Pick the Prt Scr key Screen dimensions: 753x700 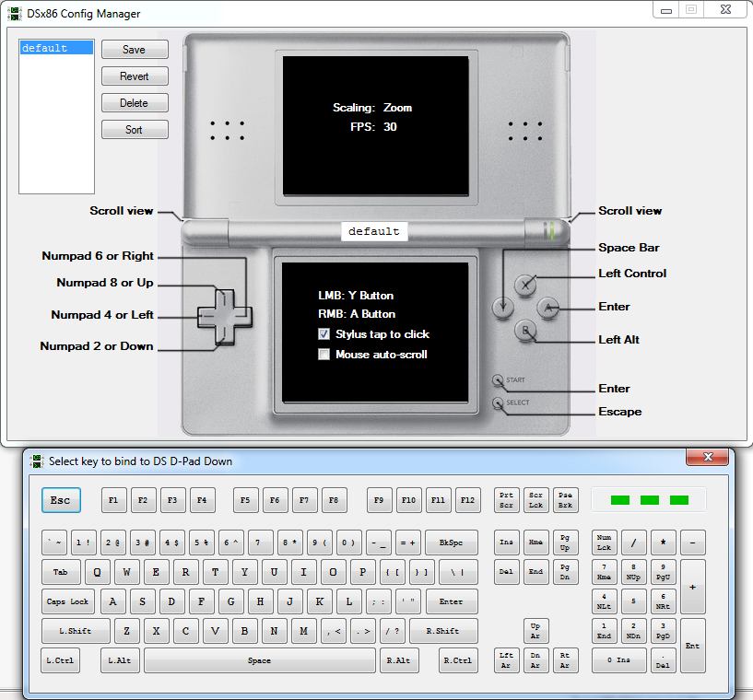pos(507,500)
